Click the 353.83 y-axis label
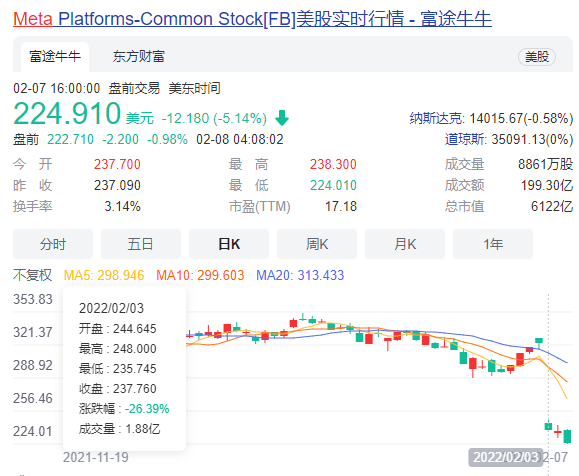 pos(33,299)
